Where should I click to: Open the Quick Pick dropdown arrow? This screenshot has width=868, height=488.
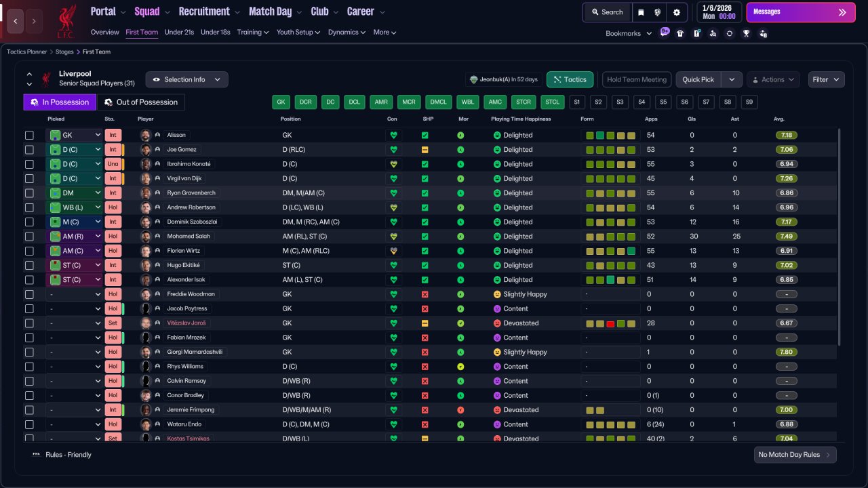click(731, 79)
